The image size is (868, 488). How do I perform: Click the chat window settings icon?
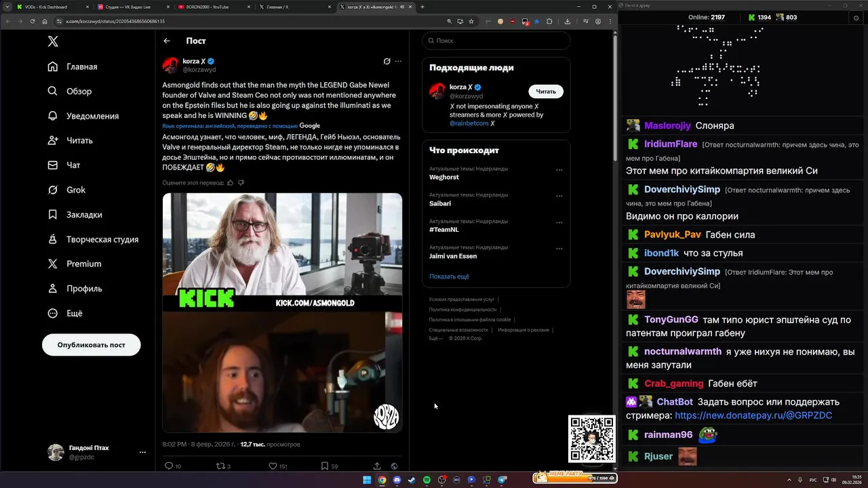[855, 18]
